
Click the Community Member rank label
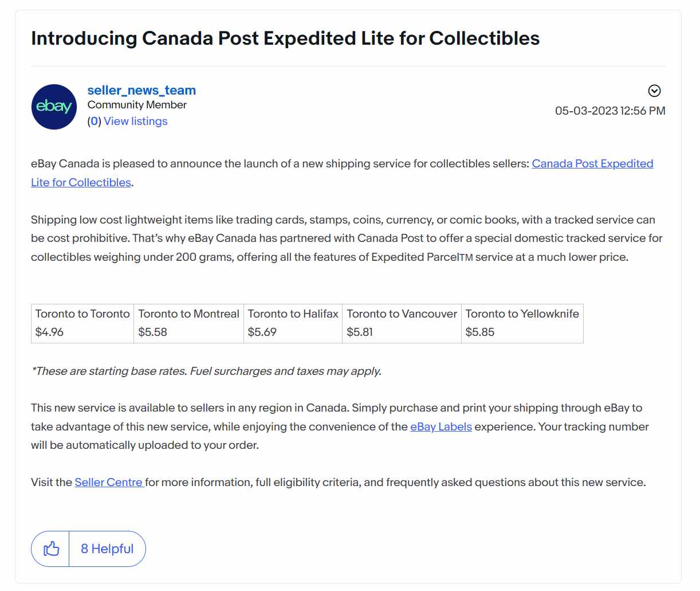click(x=137, y=105)
